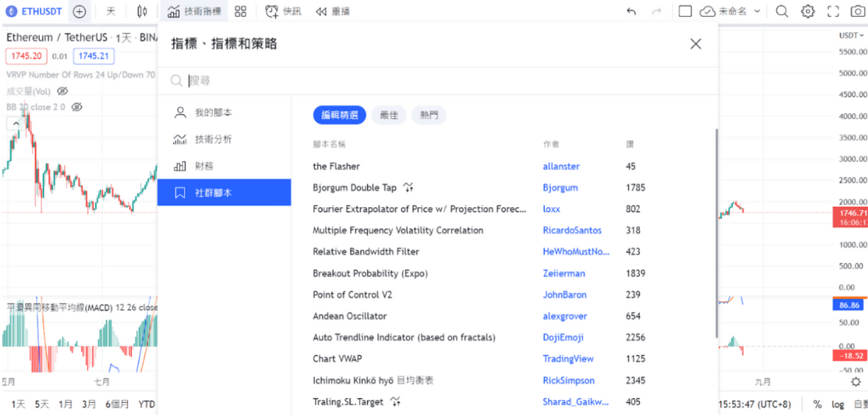Open the 技術指標 indicators button

pyautogui.click(x=194, y=12)
